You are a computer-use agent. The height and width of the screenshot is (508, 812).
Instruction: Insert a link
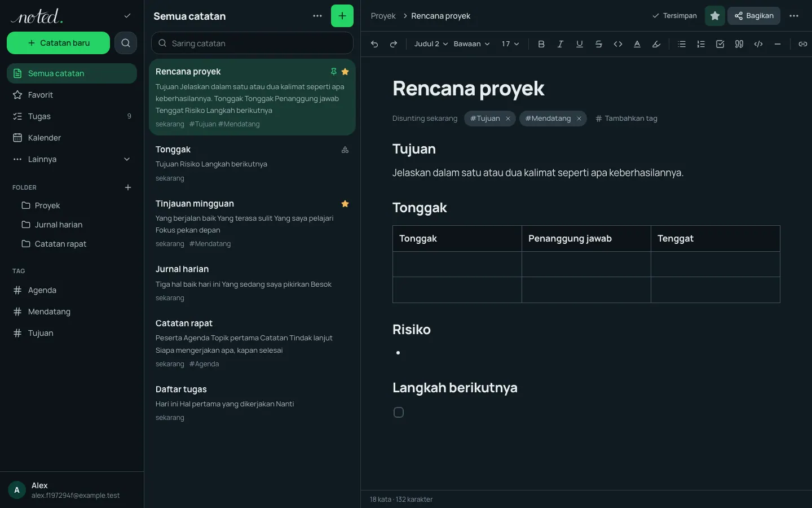(803, 44)
